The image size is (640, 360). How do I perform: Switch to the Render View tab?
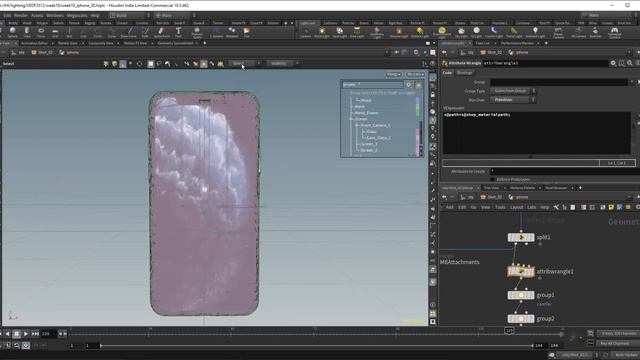[68, 43]
